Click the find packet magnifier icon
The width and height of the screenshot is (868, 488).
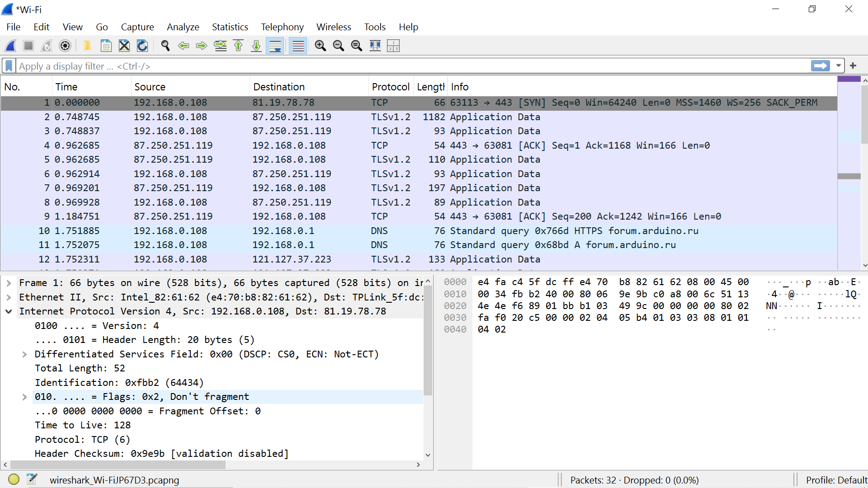(x=165, y=46)
